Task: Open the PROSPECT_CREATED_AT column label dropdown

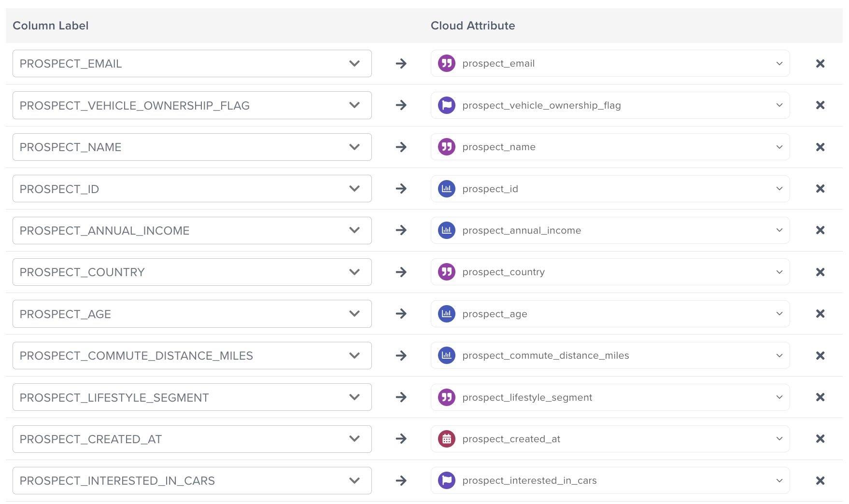Action: point(192,439)
